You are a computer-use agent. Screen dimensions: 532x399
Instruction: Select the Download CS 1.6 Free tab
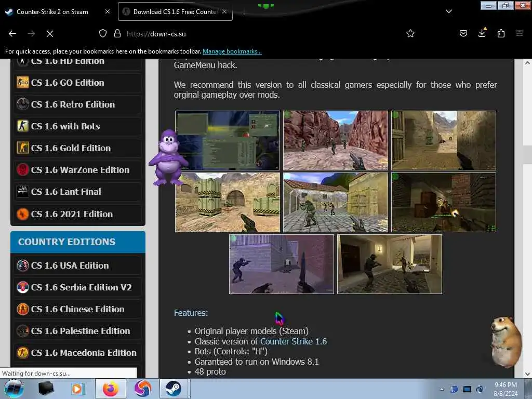175,11
